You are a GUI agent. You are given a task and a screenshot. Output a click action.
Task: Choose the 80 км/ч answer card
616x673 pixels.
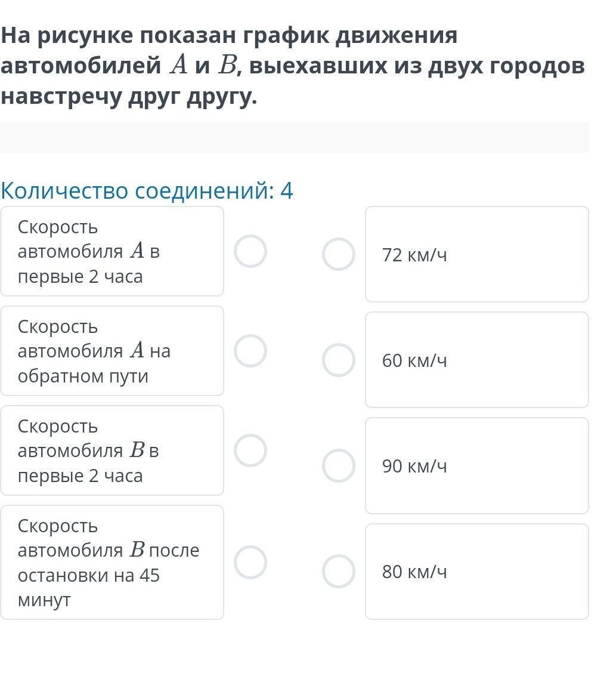pyautogui.click(x=476, y=571)
